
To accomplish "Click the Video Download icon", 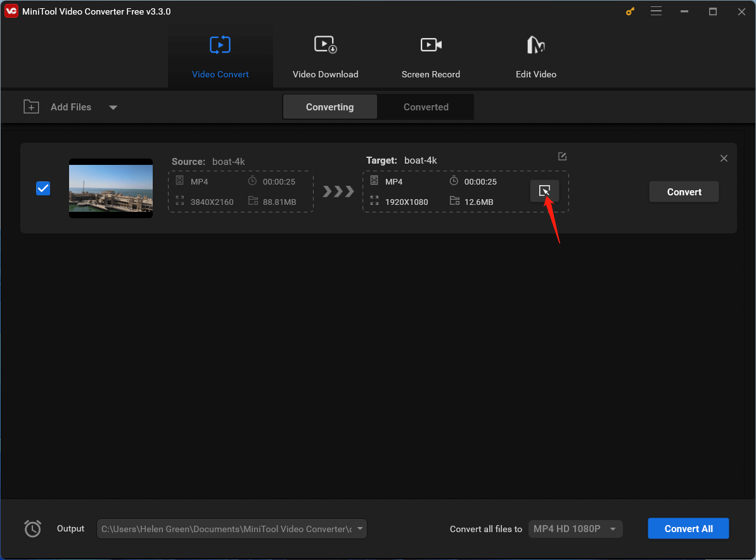I will 326,44.
